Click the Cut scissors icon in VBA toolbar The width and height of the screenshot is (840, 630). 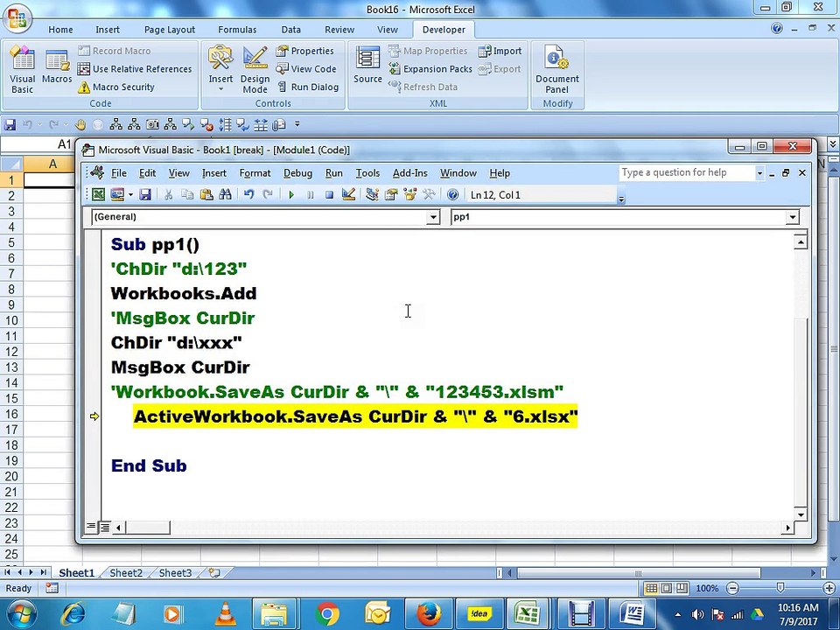tap(168, 194)
